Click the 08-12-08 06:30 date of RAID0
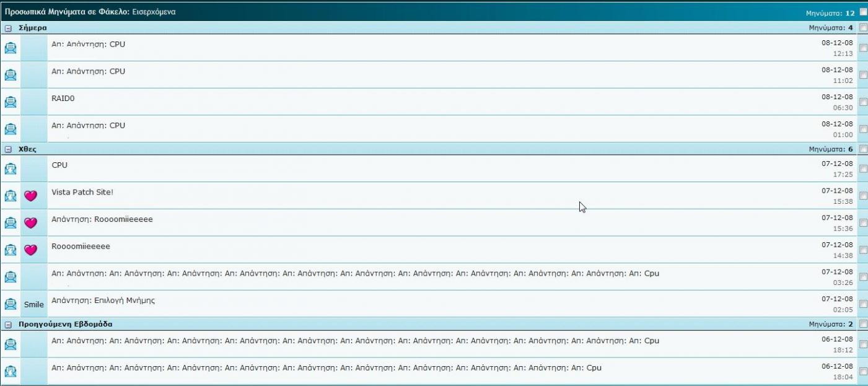The width and height of the screenshot is (868, 386). [838, 102]
